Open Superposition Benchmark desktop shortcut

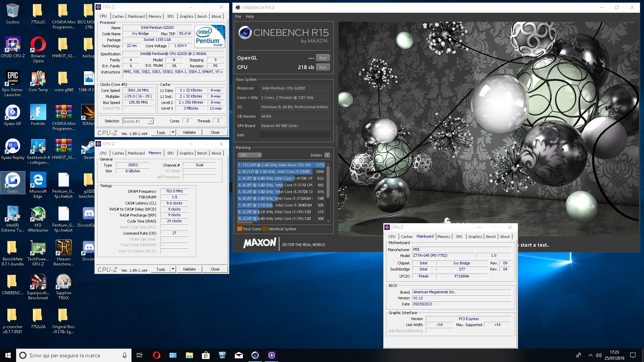[38, 287]
